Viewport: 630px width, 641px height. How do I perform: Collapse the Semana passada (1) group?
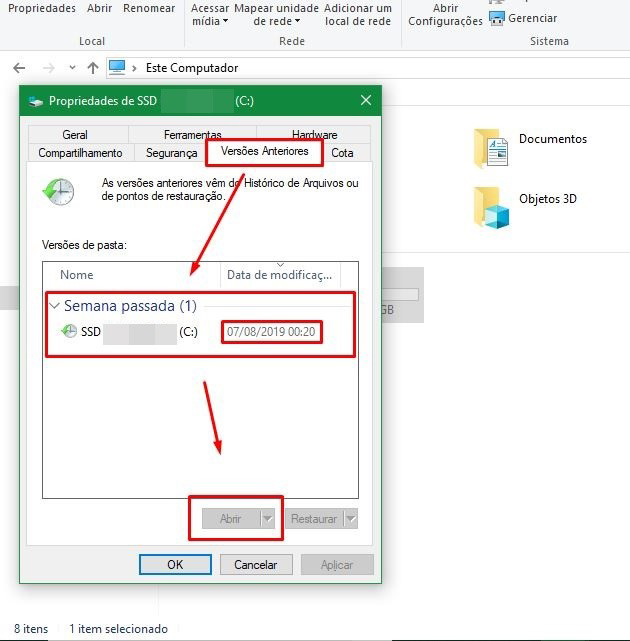(x=54, y=305)
